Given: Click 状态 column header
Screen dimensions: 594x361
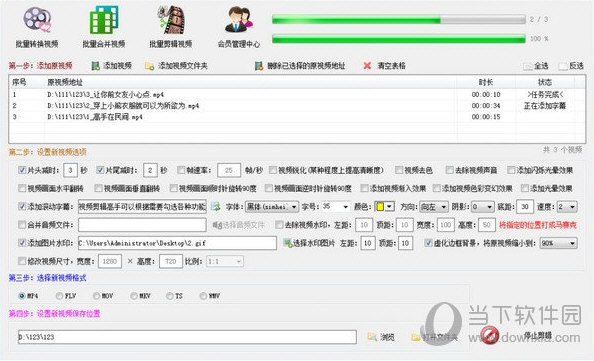Looking at the screenshot, I should click(x=545, y=82).
